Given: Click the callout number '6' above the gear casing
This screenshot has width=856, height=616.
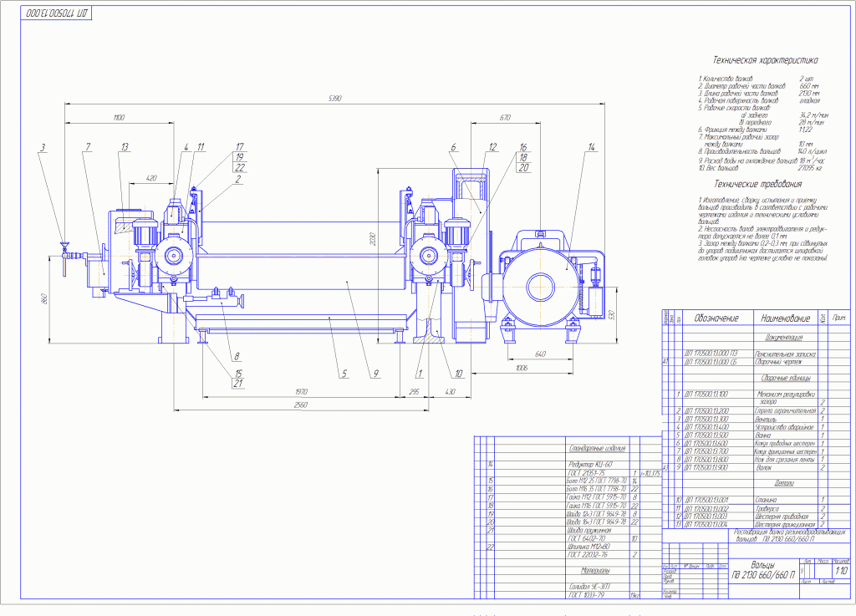Looking at the screenshot, I should [x=453, y=147].
